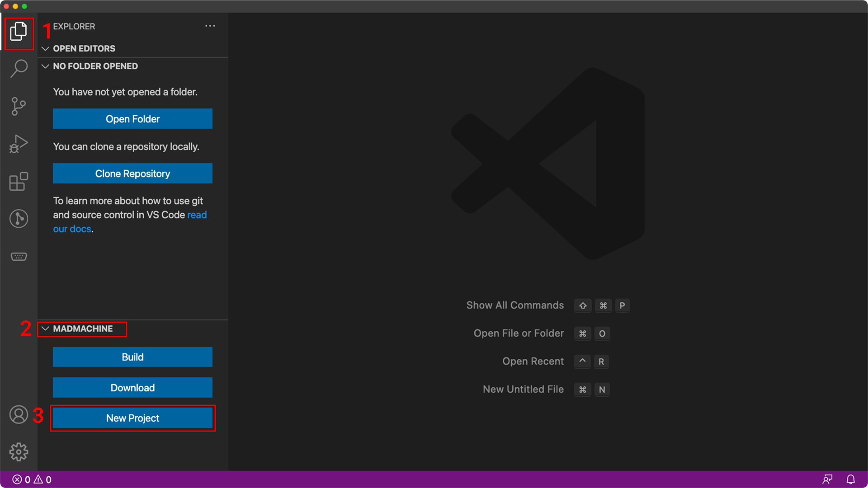Click the Run and Debug icon

click(19, 144)
